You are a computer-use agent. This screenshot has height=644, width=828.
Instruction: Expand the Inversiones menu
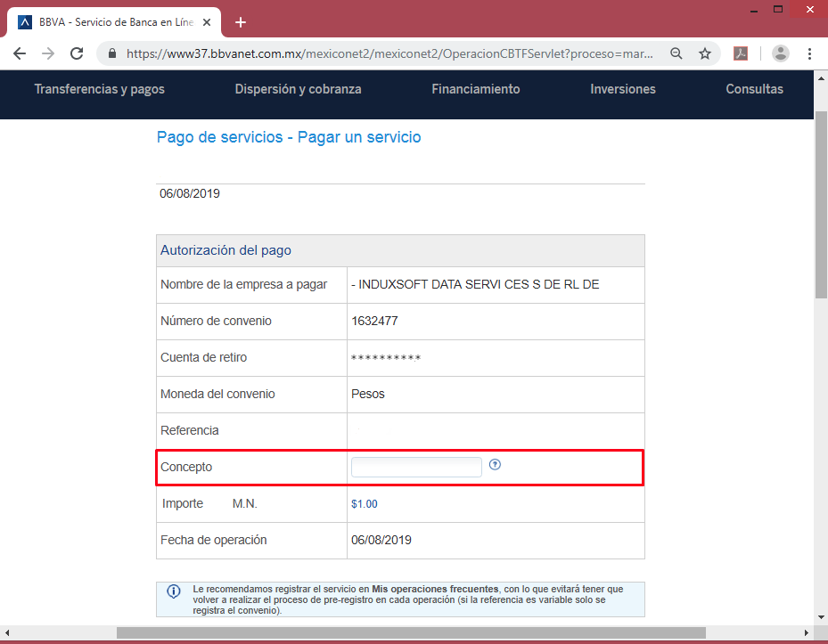click(622, 89)
